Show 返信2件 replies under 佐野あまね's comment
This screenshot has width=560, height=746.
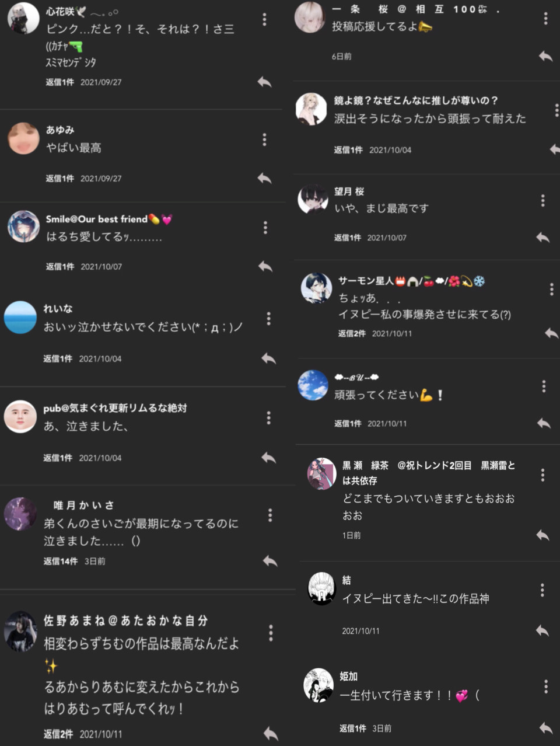point(58,734)
